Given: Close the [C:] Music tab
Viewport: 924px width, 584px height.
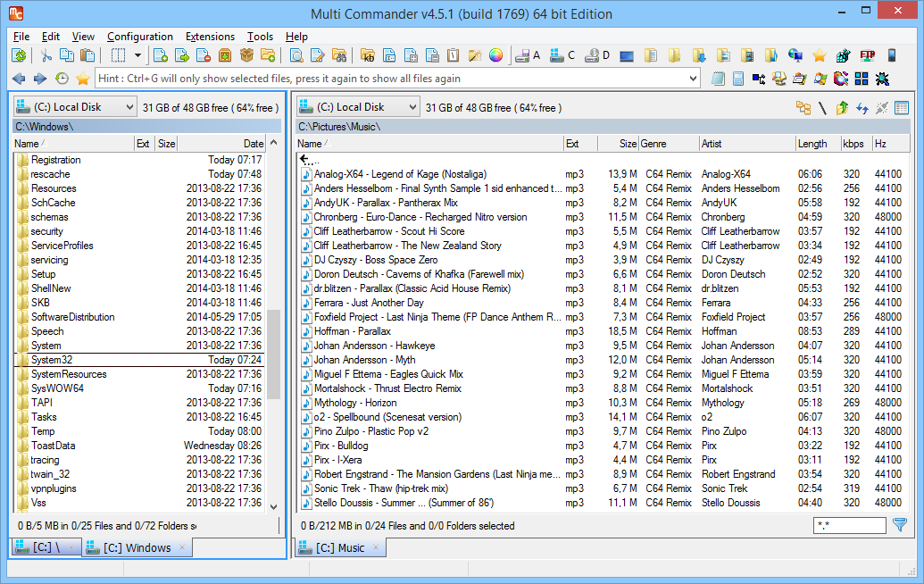Looking at the screenshot, I should tap(376, 547).
